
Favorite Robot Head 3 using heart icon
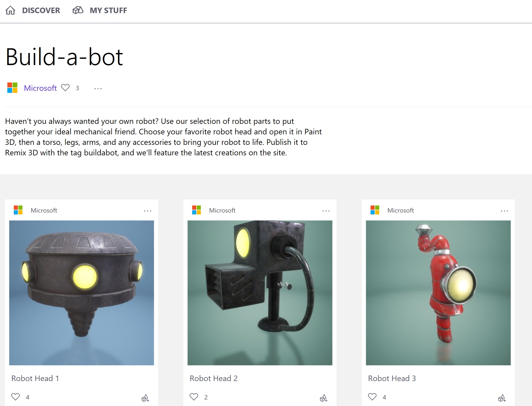tap(372, 397)
